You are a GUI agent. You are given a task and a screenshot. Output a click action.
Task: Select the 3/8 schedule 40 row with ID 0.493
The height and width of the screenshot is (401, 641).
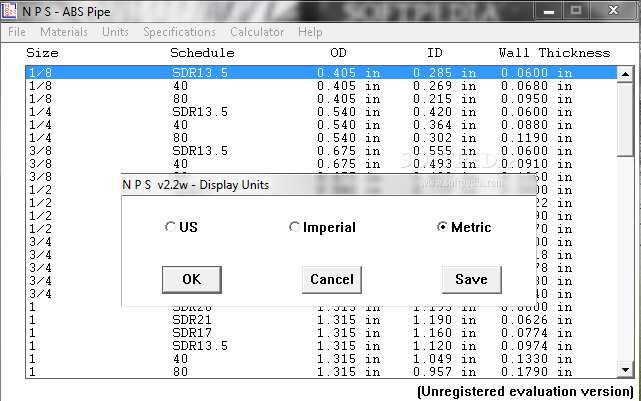(321, 164)
